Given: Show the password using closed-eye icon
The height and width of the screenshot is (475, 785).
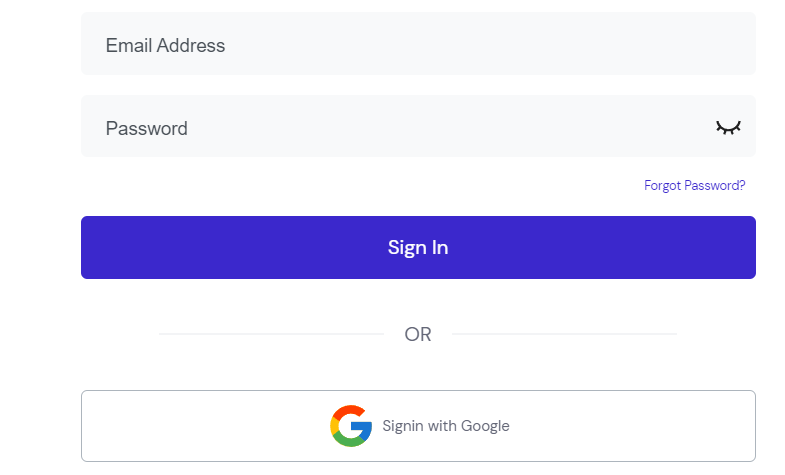Looking at the screenshot, I should coord(728,128).
